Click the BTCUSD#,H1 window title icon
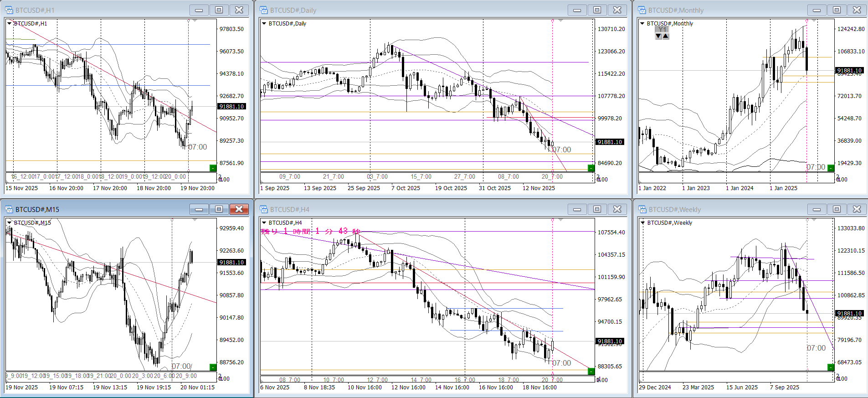 [9, 10]
